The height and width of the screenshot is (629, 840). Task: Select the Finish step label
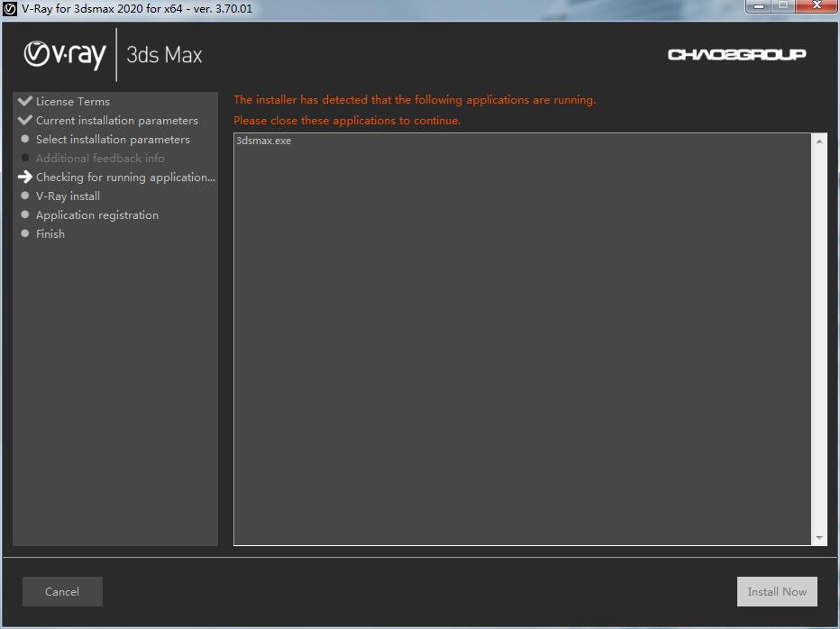coord(50,234)
